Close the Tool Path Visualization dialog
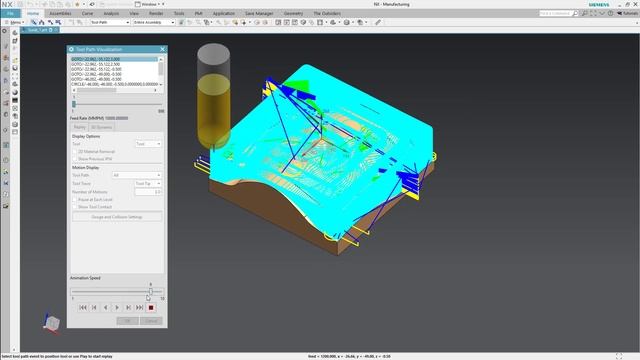The image size is (640, 360). pos(162,49)
